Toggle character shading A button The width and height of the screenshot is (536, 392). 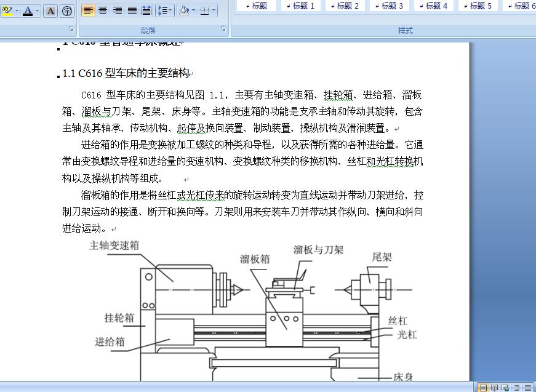click(50, 11)
